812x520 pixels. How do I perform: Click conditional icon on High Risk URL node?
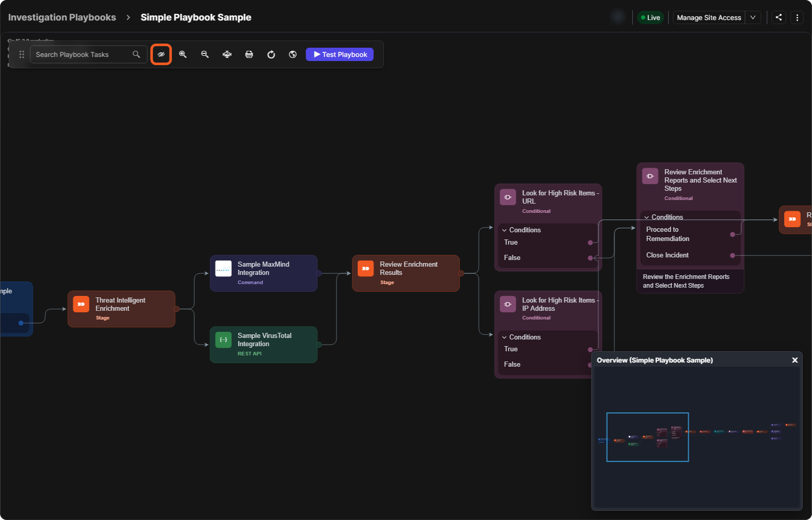click(508, 197)
